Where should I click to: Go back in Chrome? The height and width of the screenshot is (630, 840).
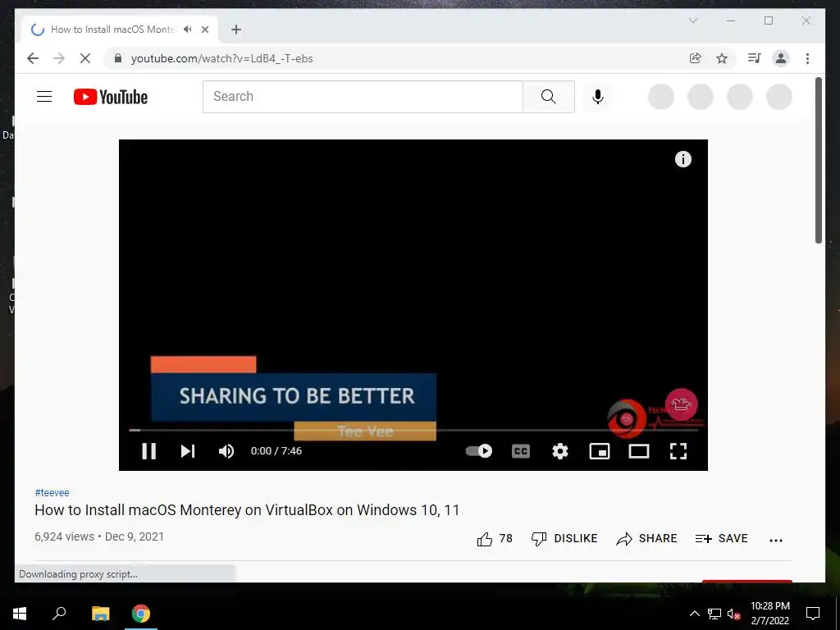33,58
